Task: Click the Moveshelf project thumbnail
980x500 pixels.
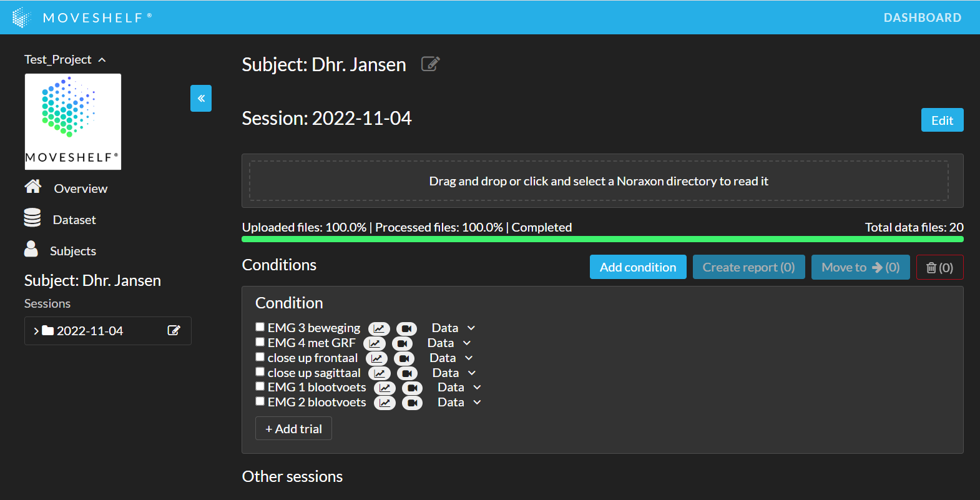Action: [73, 122]
